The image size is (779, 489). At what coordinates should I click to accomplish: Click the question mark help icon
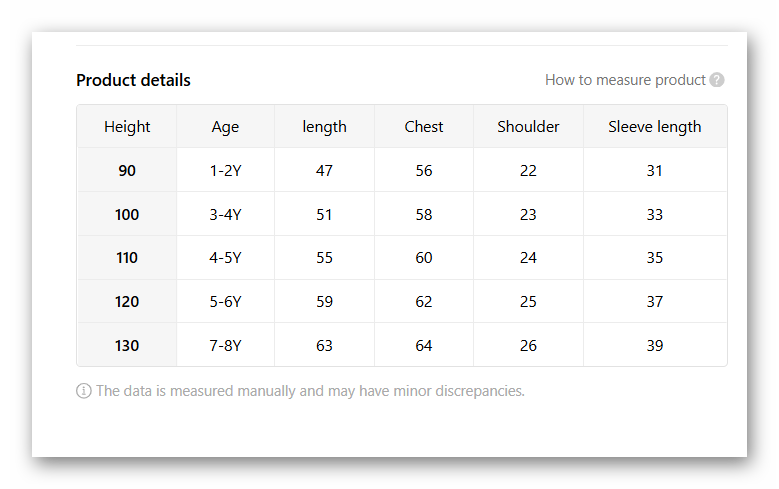pyautogui.click(x=717, y=80)
